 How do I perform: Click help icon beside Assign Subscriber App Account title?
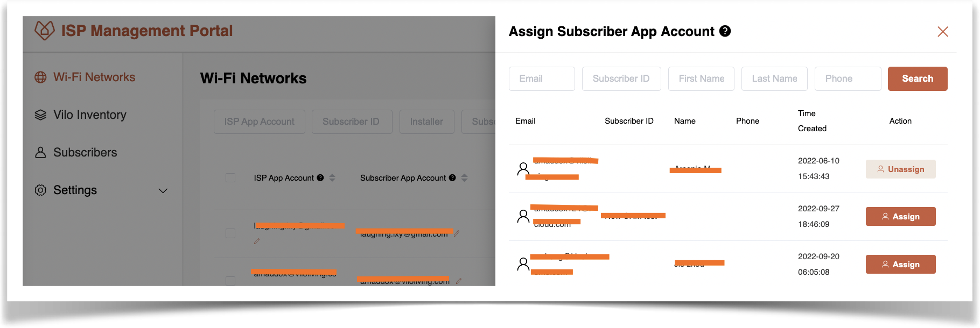[x=725, y=31]
